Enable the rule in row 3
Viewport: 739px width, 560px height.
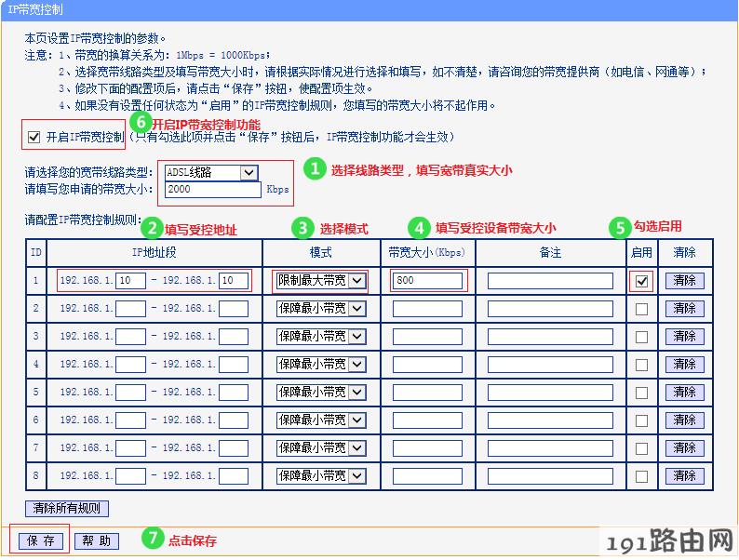(641, 337)
